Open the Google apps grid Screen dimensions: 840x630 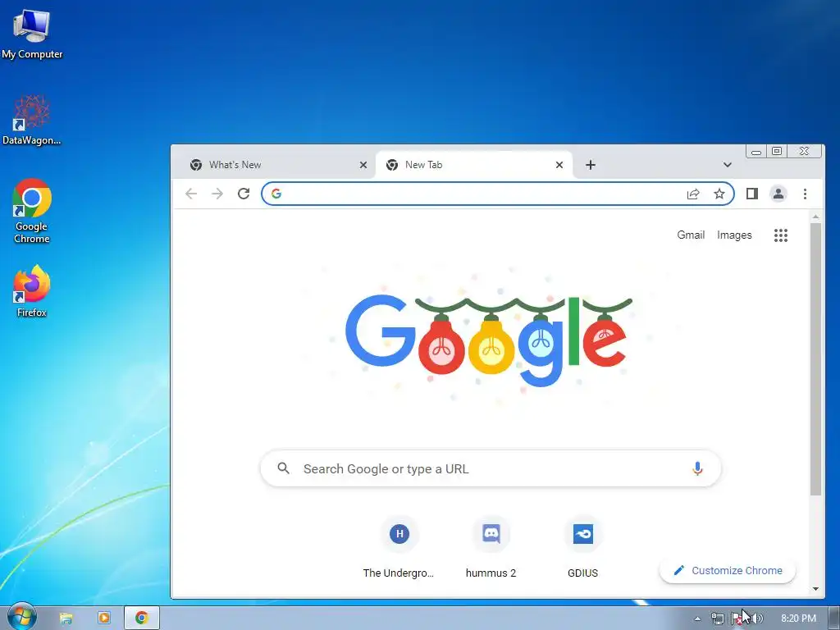coord(781,235)
